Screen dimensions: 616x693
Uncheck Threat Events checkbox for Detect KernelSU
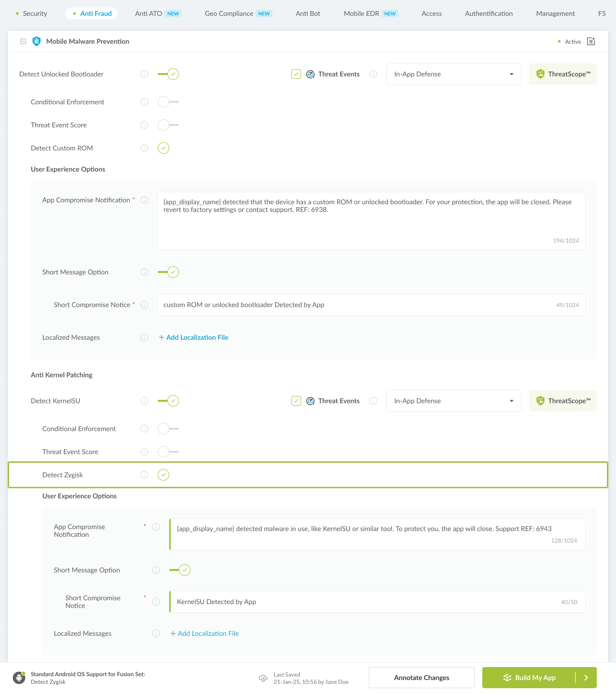point(296,401)
